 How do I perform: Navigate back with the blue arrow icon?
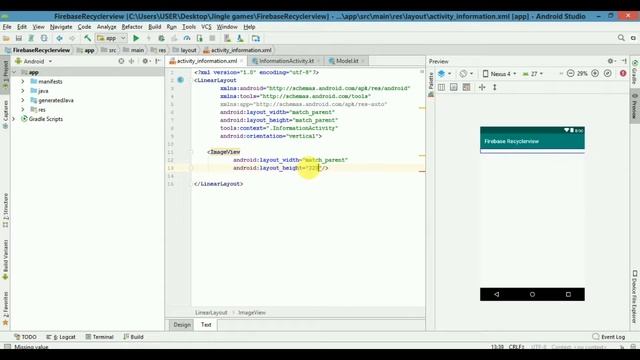click(60, 38)
